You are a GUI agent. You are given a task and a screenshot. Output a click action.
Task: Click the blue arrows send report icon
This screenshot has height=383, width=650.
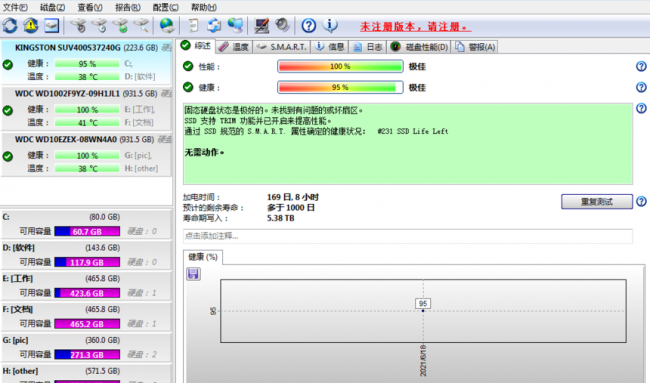(214, 26)
